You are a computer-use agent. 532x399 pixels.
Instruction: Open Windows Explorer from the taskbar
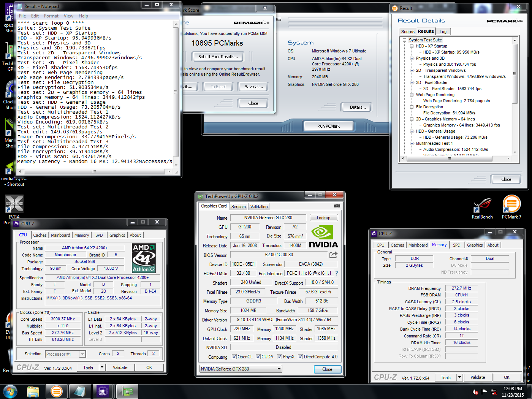[33, 391]
